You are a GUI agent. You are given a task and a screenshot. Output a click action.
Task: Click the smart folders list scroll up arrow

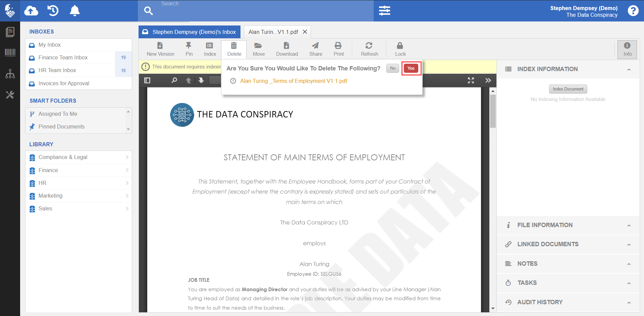[128, 111]
